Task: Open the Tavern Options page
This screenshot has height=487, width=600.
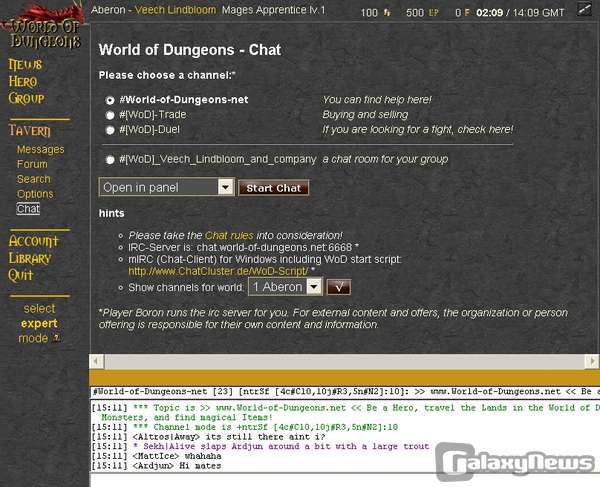Action: coord(35,194)
